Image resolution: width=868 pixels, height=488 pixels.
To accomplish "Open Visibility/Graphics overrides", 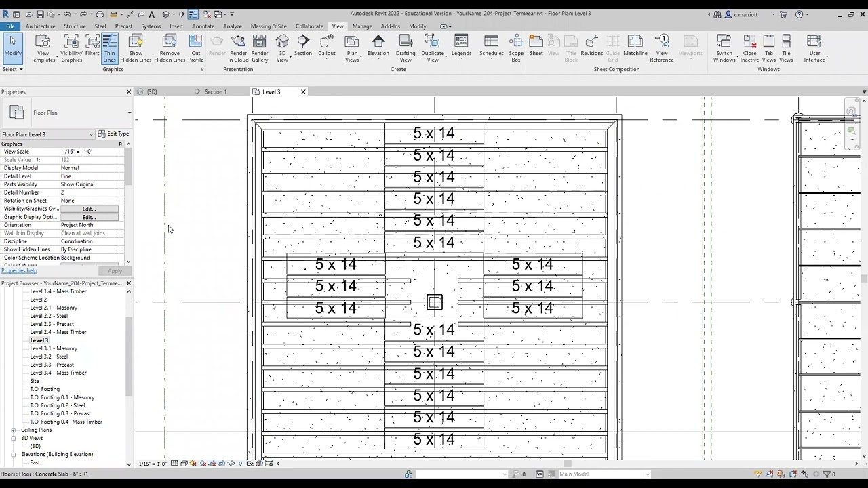I will (x=71, y=47).
